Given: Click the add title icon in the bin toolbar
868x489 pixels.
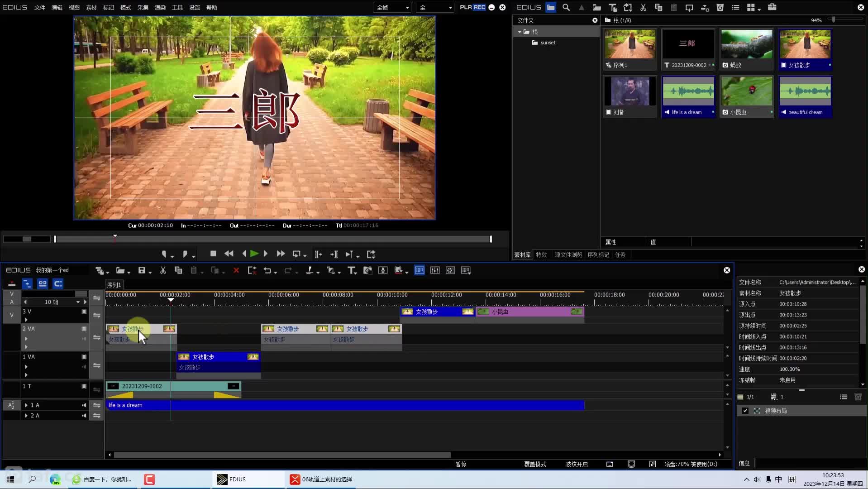Looking at the screenshot, I should (613, 7).
